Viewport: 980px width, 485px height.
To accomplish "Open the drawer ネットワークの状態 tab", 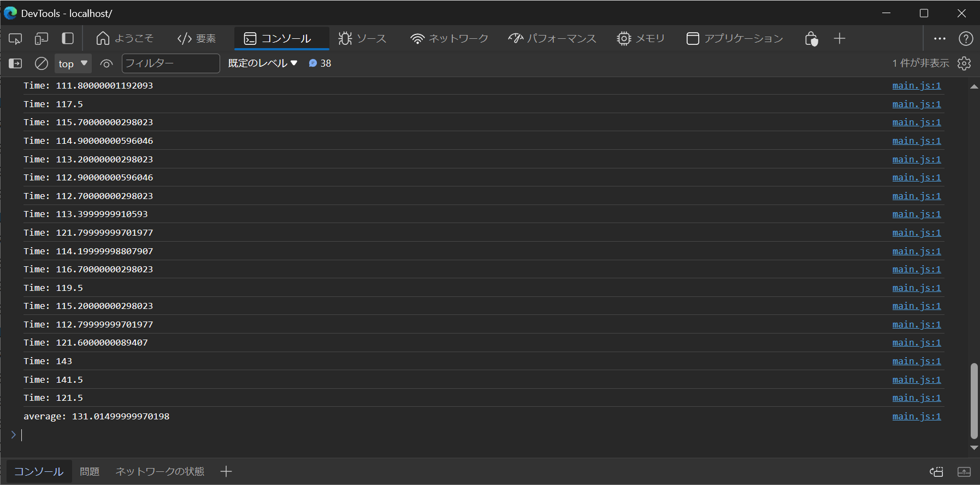I will tap(160, 471).
